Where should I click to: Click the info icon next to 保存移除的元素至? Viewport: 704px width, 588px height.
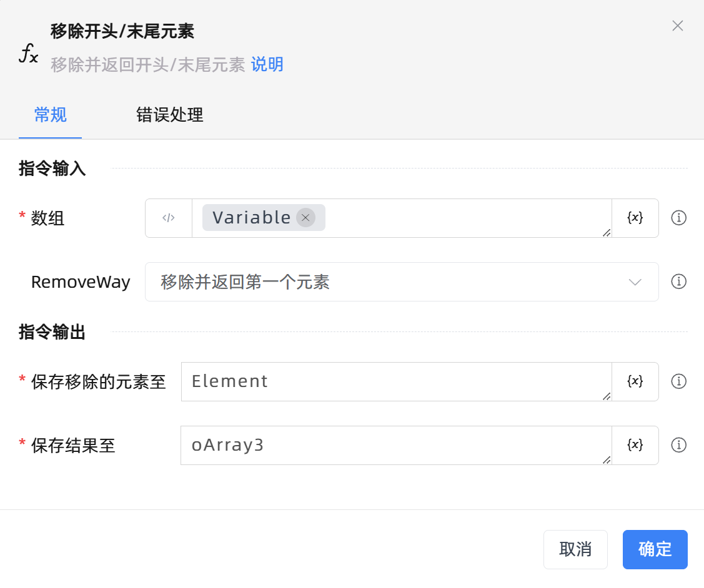[x=678, y=381]
